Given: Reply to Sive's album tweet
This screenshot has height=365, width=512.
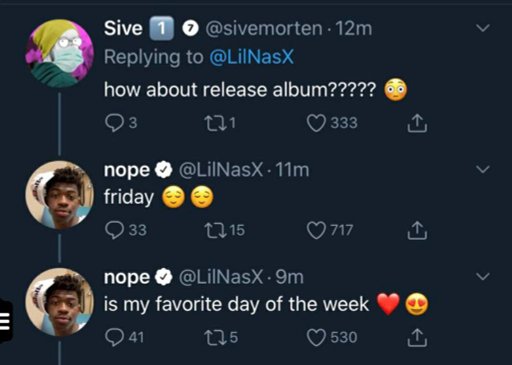Looking at the screenshot, I should click(x=114, y=123).
